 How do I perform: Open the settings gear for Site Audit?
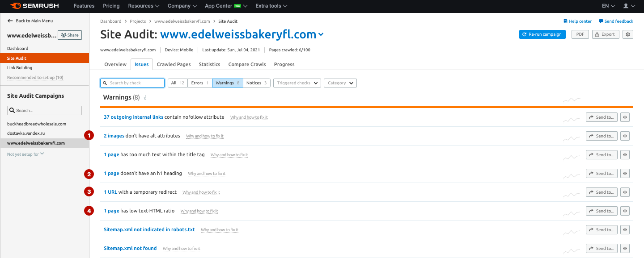pyautogui.click(x=628, y=34)
